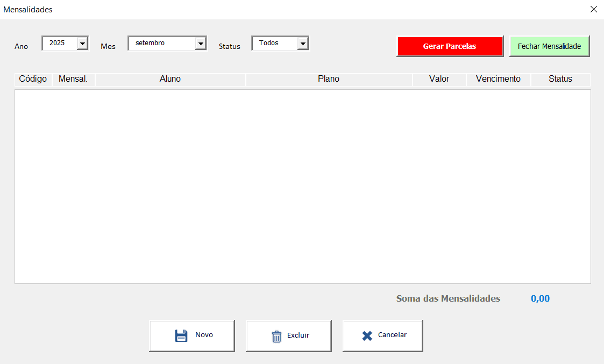The width and height of the screenshot is (604, 364).
Task: Click the floppy disk icon on Novo
Action: tap(181, 336)
